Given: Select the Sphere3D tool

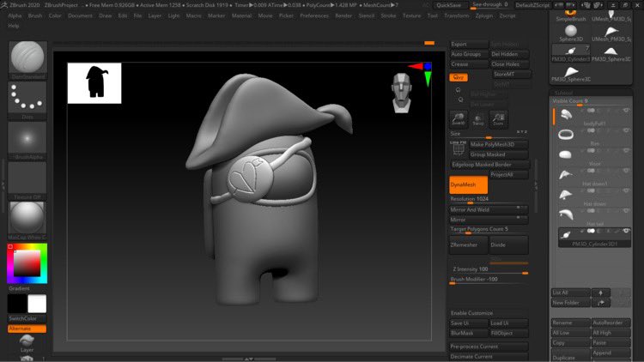Looking at the screenshot, I should 571,33.
